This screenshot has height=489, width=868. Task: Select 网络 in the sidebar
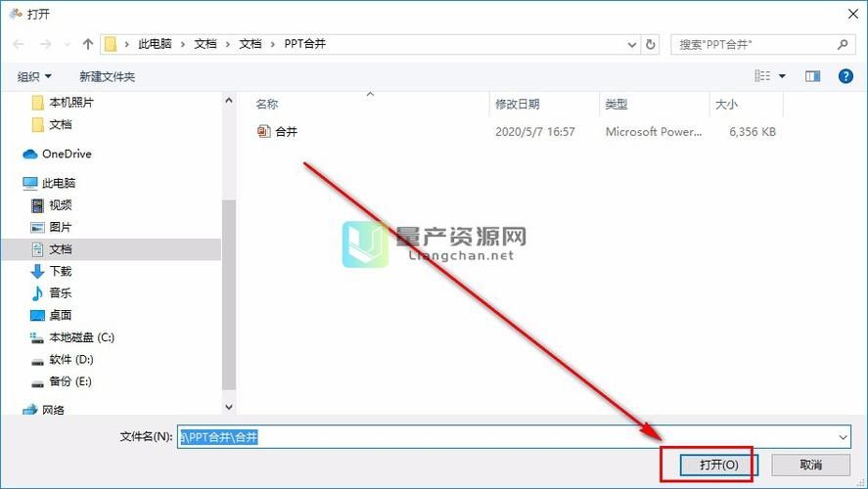pos(44,410)
